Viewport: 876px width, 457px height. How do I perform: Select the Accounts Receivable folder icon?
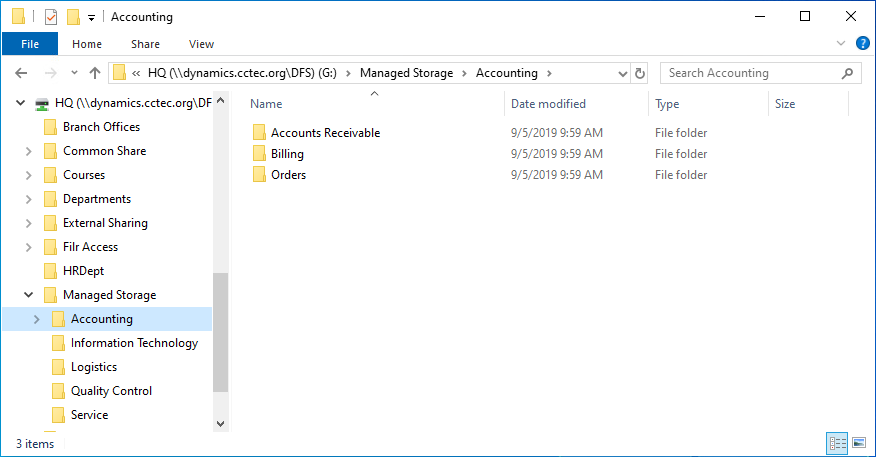[259, 133]
